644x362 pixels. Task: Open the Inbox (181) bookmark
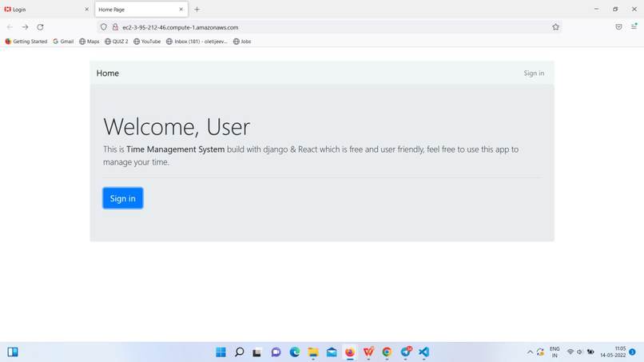197,42
